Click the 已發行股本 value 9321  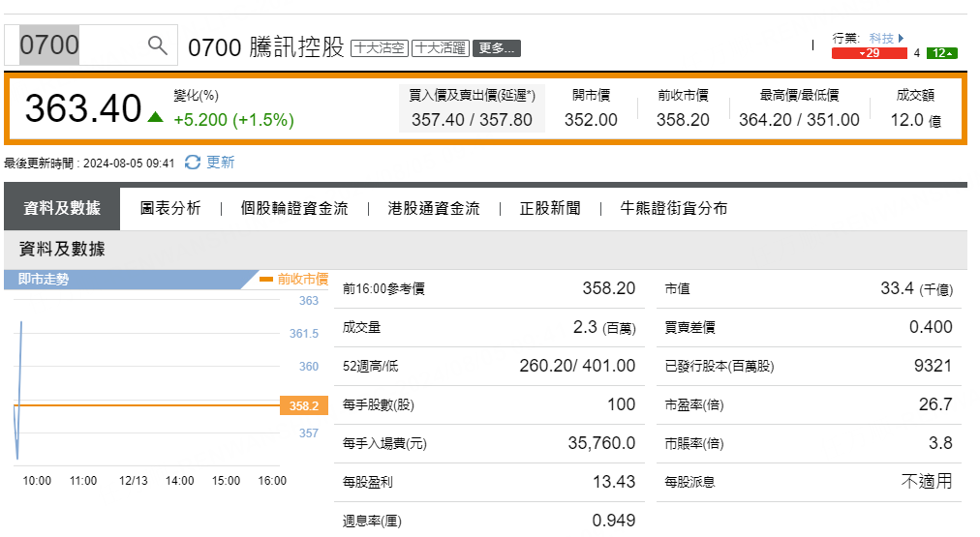click(934, 366)
